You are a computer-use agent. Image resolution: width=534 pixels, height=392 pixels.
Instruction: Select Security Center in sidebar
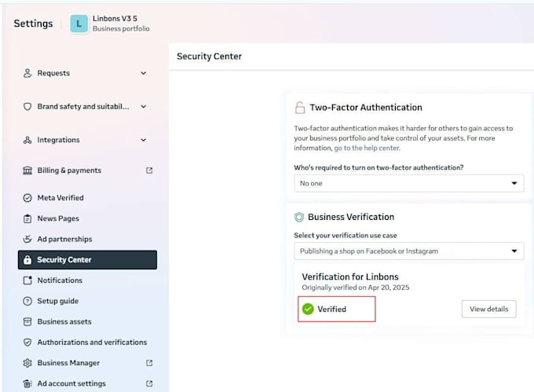point(87,260)
